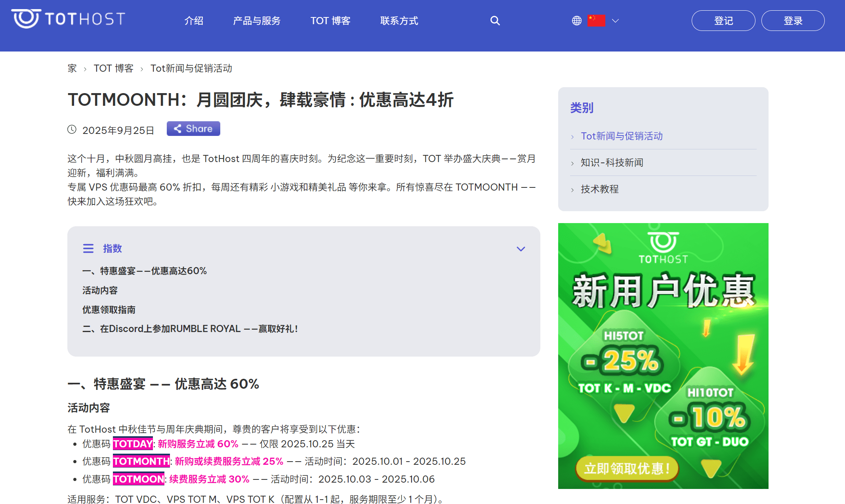Select the Chinese flag icon
The width and height of the screenshot is (845, 504).
(x=596, y=21)
